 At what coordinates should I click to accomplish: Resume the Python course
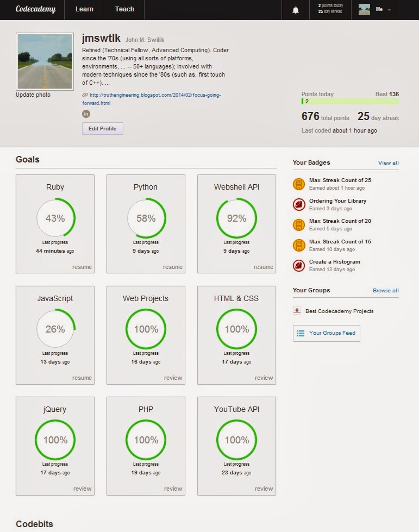click(173, 267)
